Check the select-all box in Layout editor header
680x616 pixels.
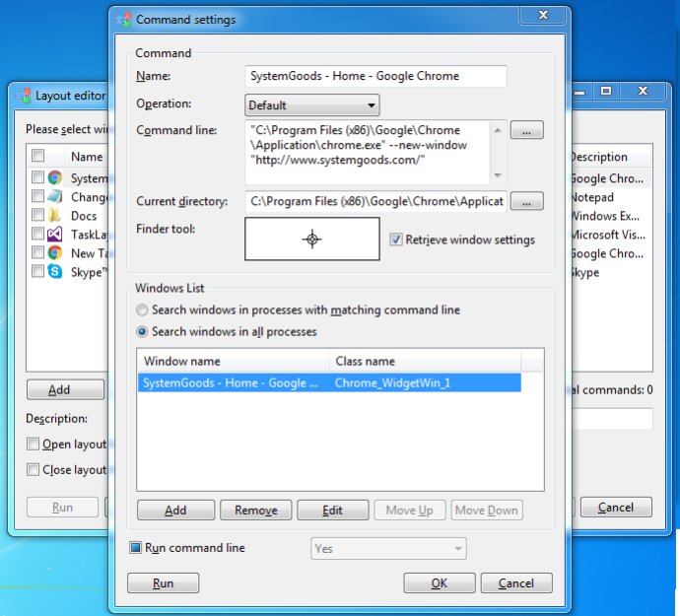pos(38,156)
